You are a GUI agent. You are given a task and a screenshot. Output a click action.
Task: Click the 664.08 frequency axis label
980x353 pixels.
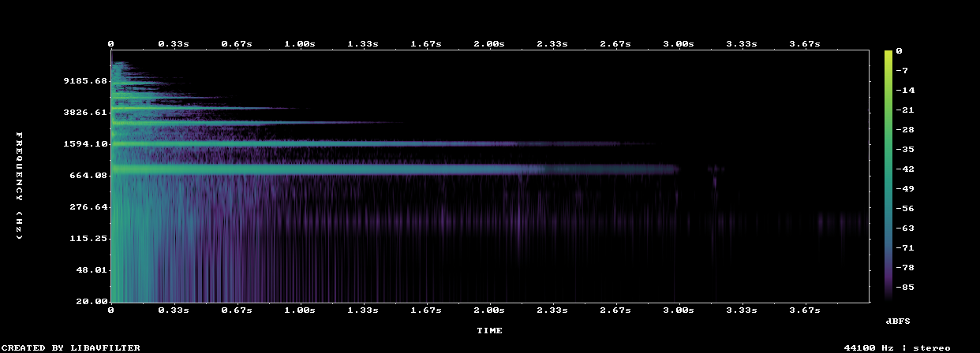(x=88, y=176)
